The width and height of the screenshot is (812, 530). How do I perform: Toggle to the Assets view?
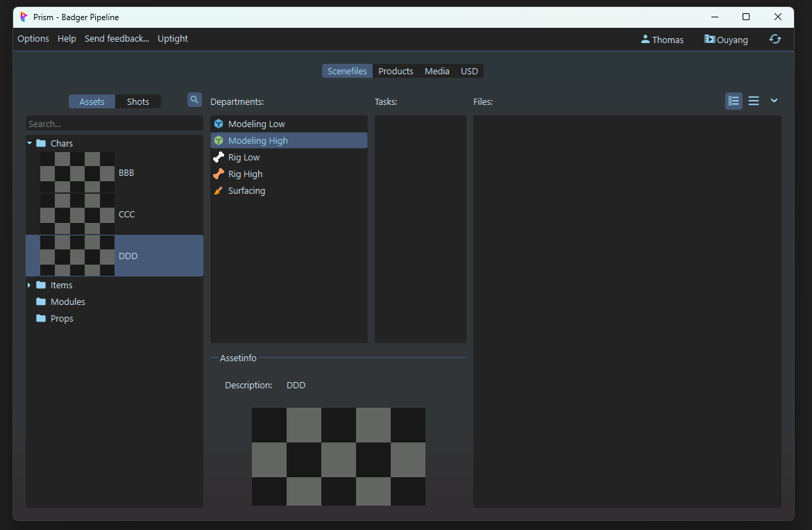click(x=92, y=101)
